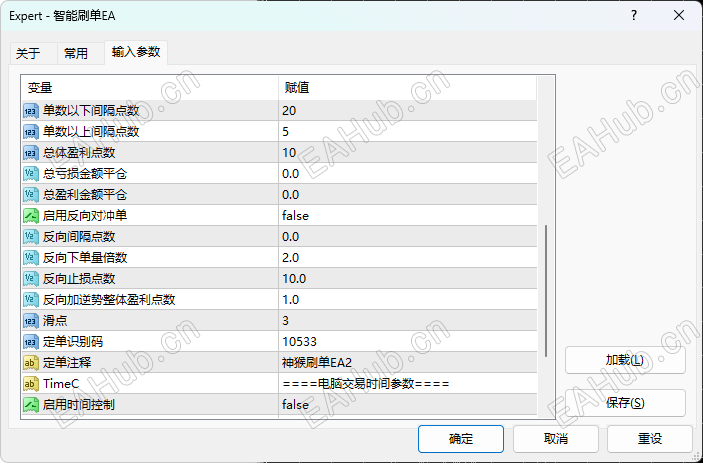703x463 pixels.
Task: Click the 加载(L) button
Action: (625, 360)
